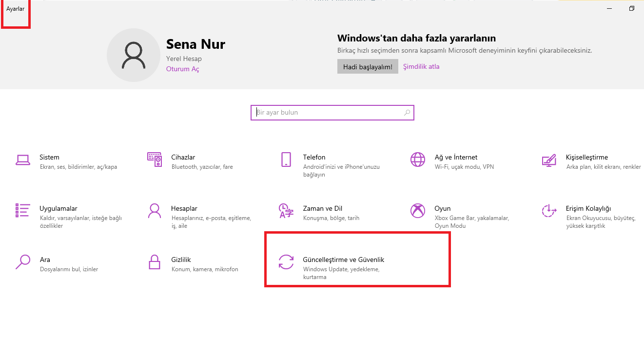Screen dimensions: 644x340
Task: Click the Ayarlar title in the corner
Action: coord(15,8)
